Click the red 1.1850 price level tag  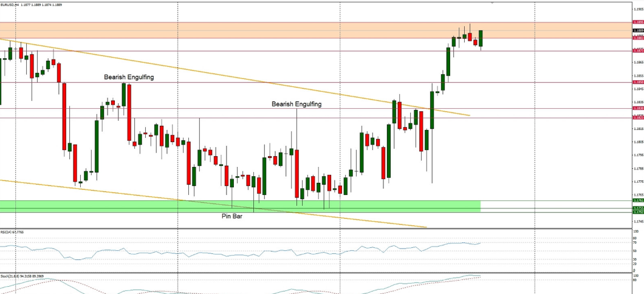pyautogui.click(x=638, y=82)
